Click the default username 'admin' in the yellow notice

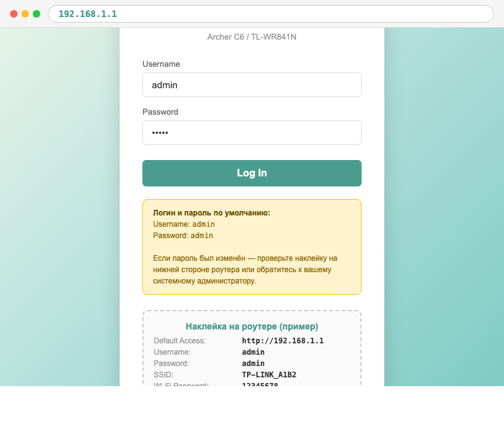(x=203, y=224)
